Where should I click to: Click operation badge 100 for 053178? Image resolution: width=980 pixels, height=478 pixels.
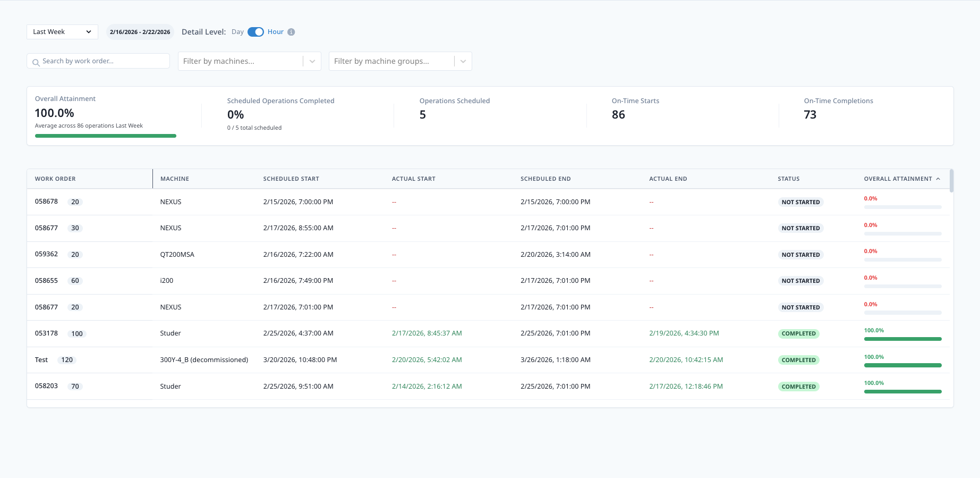[x=77, y=334]
